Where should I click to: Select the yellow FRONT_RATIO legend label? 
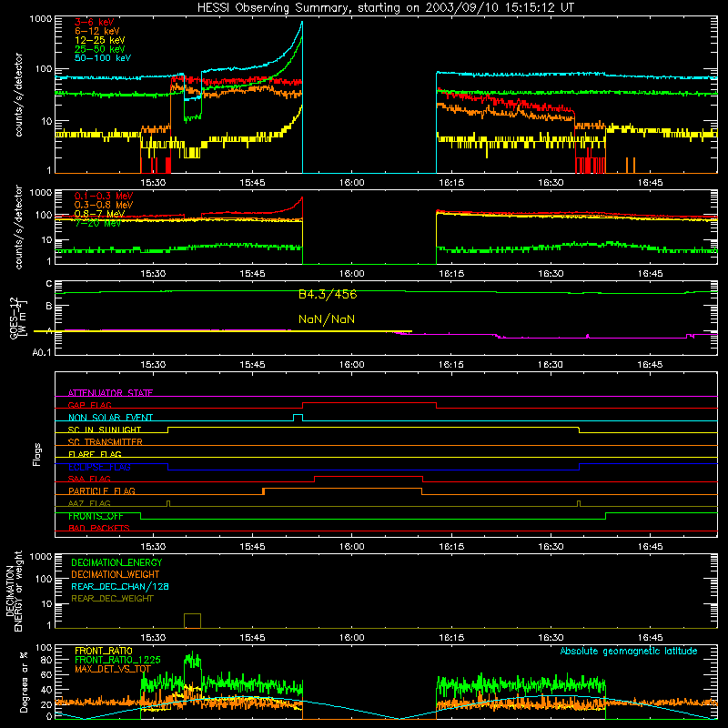click(104, 651)
